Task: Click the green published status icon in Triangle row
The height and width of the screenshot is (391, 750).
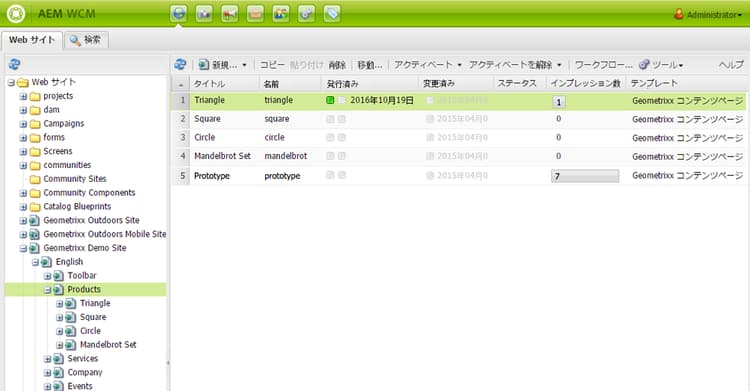Action: click(330, 100)
